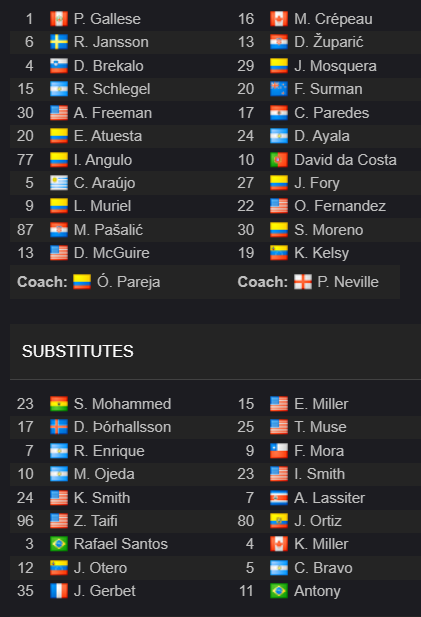421x617 pixels.
Task: Click the Iceland flag next to D. Þórhallsson
Action: [x=59, y=427]
